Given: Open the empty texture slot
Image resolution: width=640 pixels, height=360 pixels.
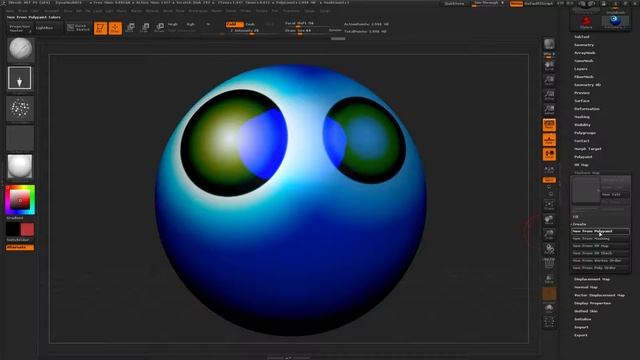Looking at the screenshot, I should pyautogui.click(x=20, y=138).
